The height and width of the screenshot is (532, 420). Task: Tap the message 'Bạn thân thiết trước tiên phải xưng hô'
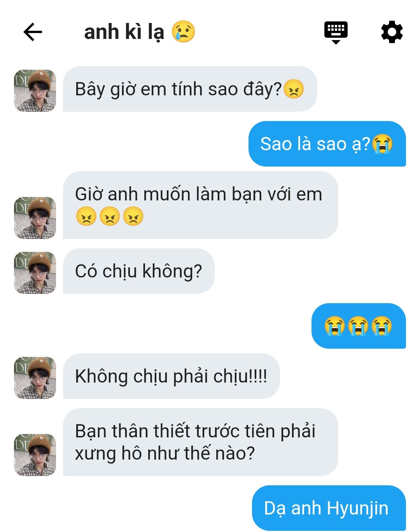point(201,442)
